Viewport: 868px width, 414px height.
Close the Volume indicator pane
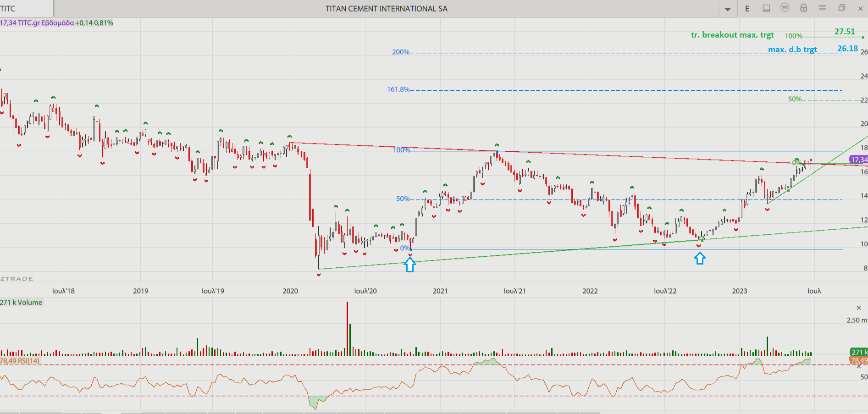tap(859, 308)
